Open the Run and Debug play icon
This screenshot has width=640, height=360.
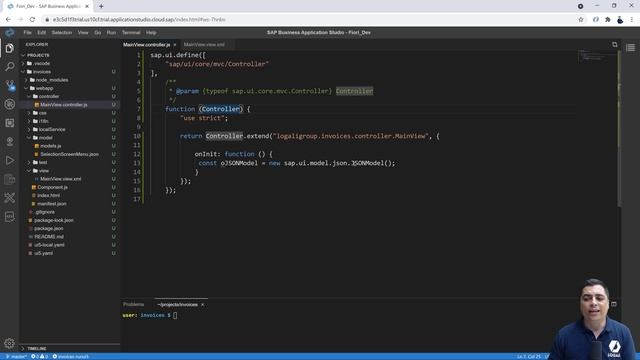pyautogui.click(x=10, y=160)
